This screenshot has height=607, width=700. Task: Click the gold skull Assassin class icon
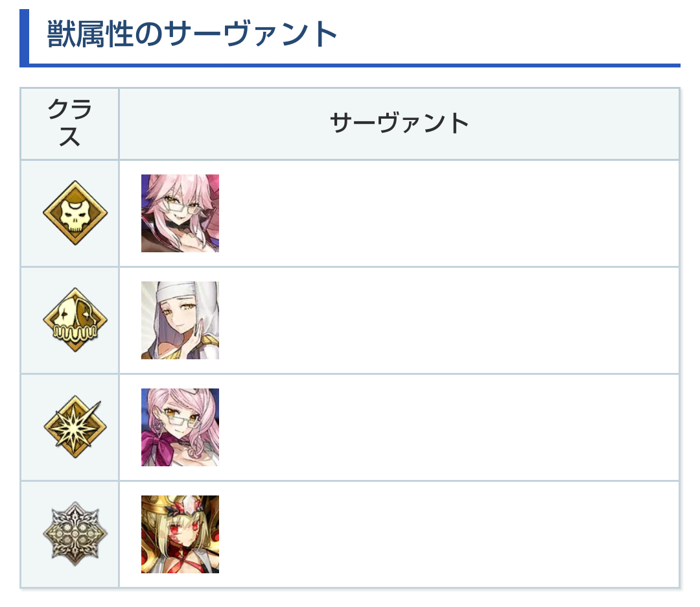pyautogui.click(x=75, y=213)
